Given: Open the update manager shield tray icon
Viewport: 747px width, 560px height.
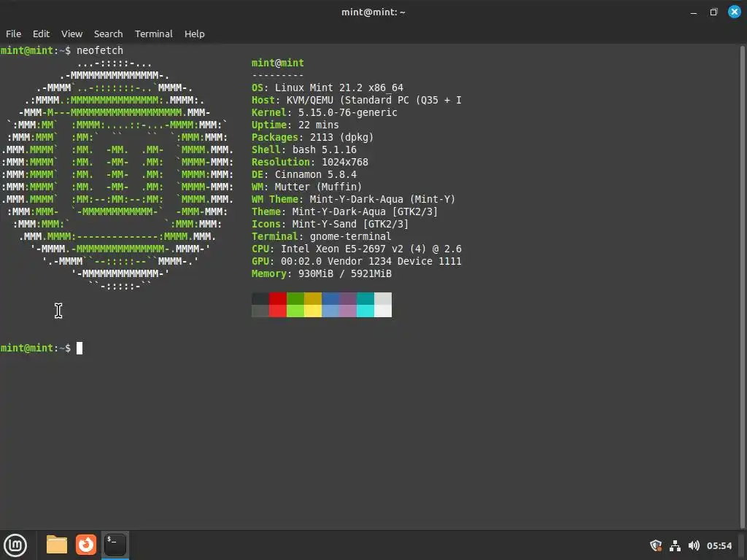Looking at the screenshot, I should coord(656,545).
